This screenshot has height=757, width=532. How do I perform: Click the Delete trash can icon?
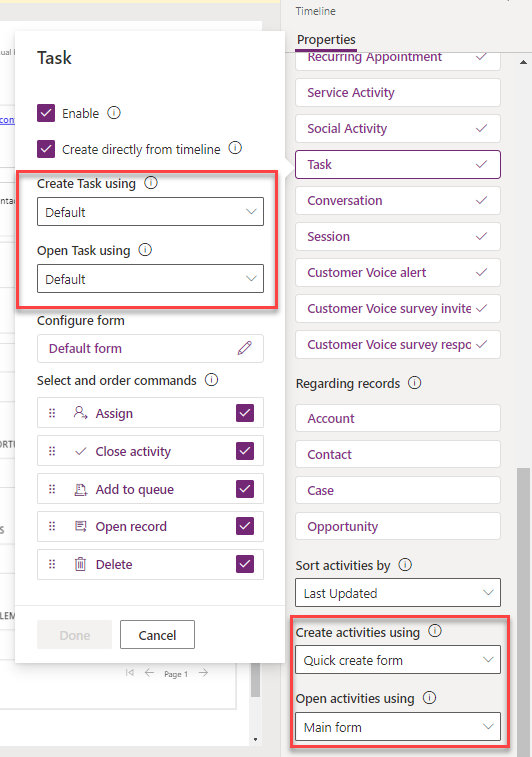coord(81,564)
